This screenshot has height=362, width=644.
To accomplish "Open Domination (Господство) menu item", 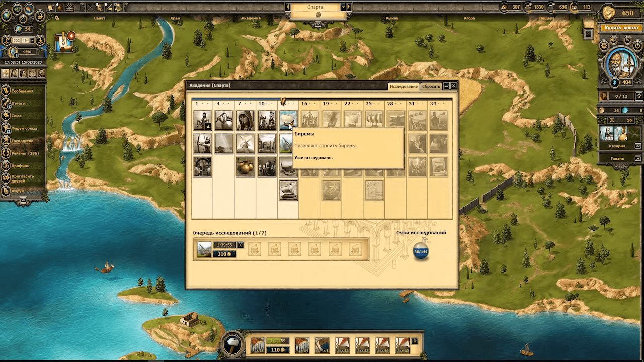I will click(x=22, y=141).
